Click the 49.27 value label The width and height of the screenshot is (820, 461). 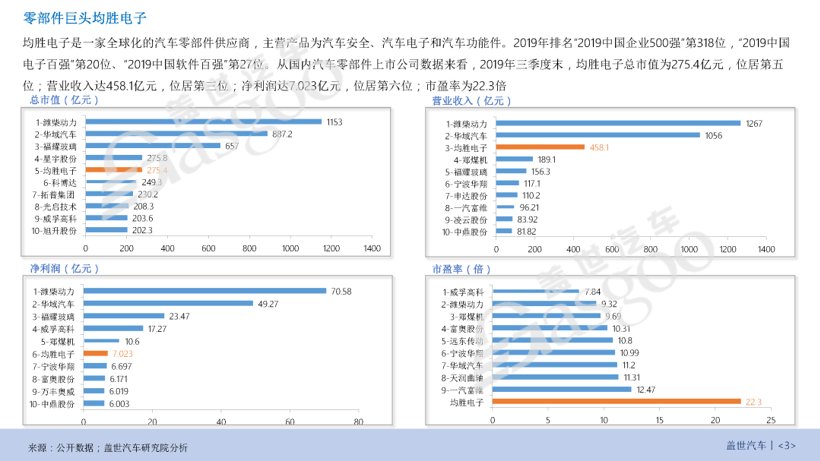pos(268,304)
